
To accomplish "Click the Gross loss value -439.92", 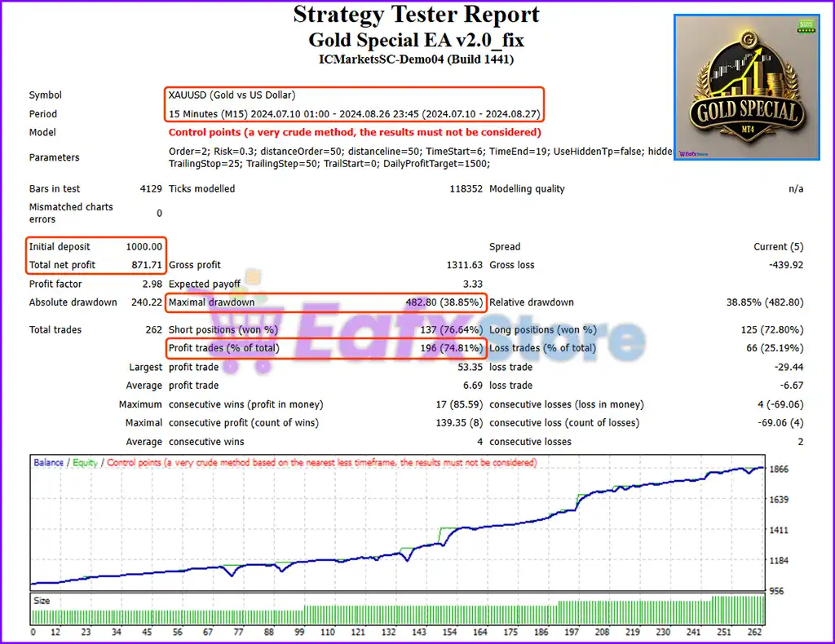I will [x=786, y=264].
